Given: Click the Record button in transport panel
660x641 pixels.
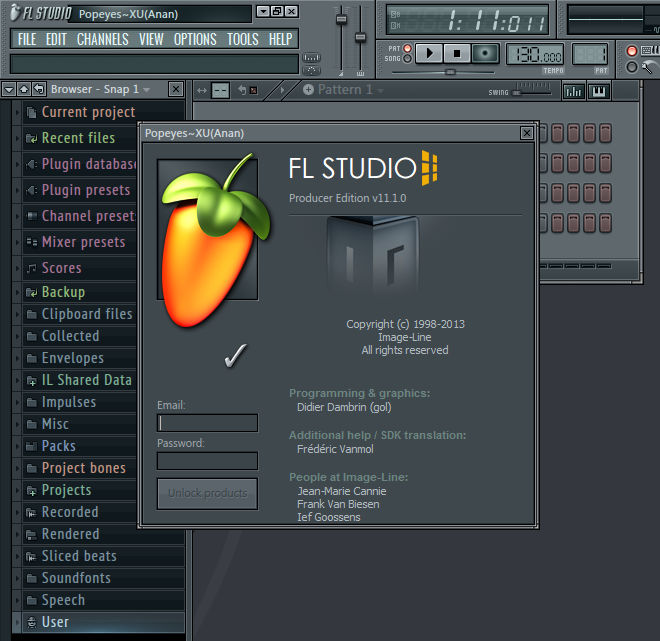Looking at the screenshot, I should [485, 54].
